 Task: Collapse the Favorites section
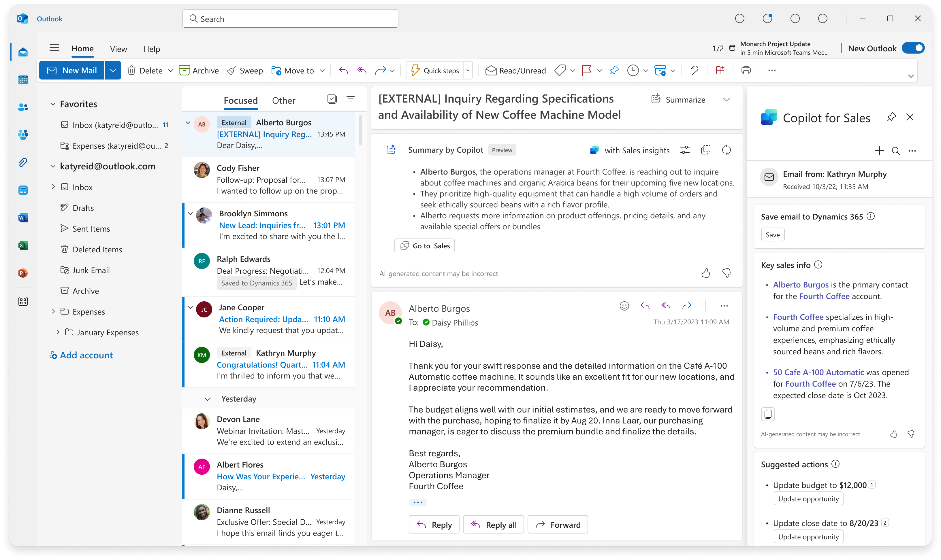click(53, 104)
